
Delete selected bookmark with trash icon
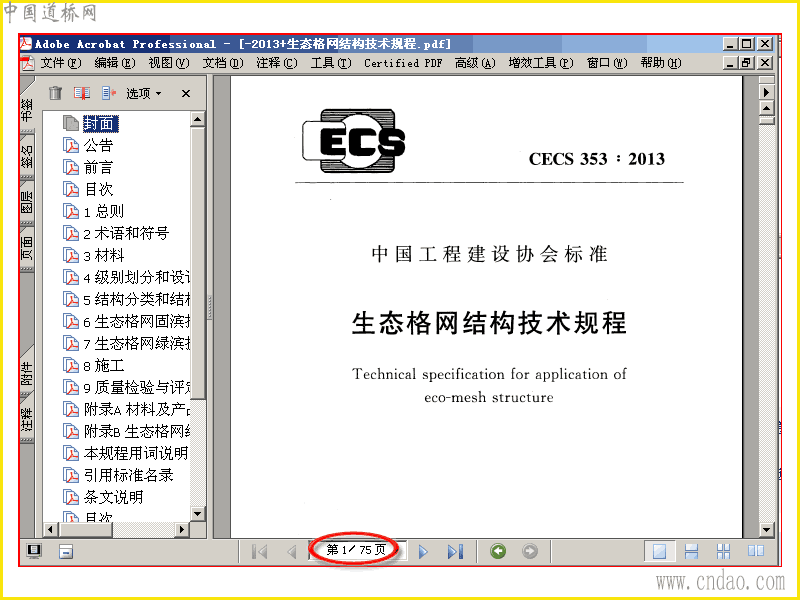pos(55,93)
